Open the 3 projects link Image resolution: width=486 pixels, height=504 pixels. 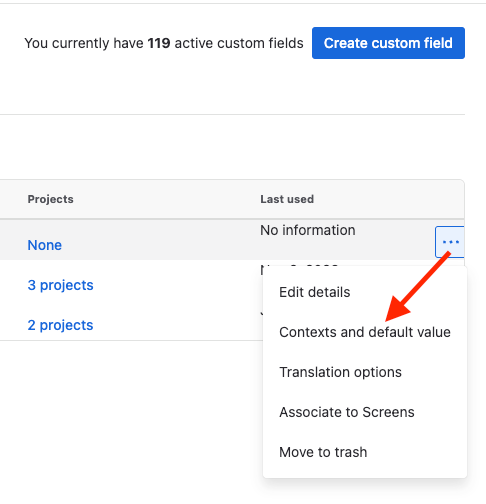tap(60, 285)
